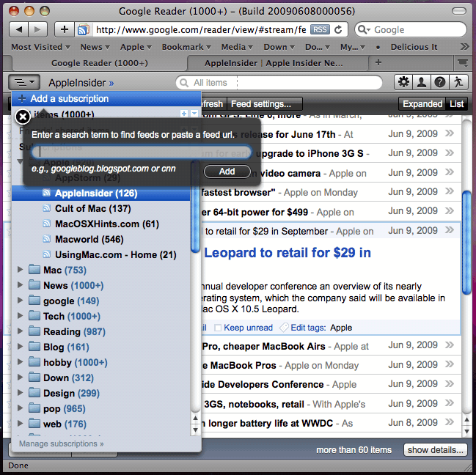Viewport: 476px width, 475px height.
Task: Open the Jun 8, 2009 item double chevron
Action: [450, 422]
